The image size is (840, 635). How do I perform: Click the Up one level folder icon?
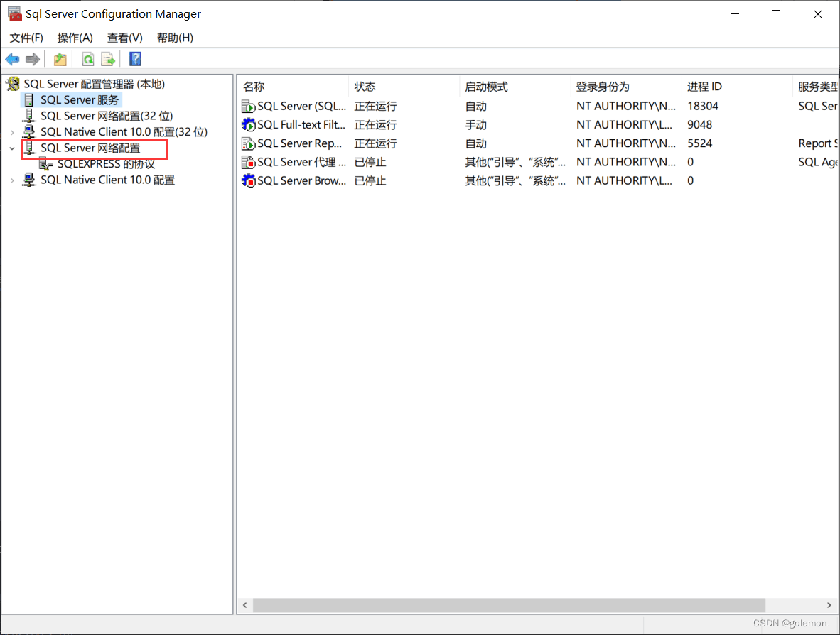(60, 59)
